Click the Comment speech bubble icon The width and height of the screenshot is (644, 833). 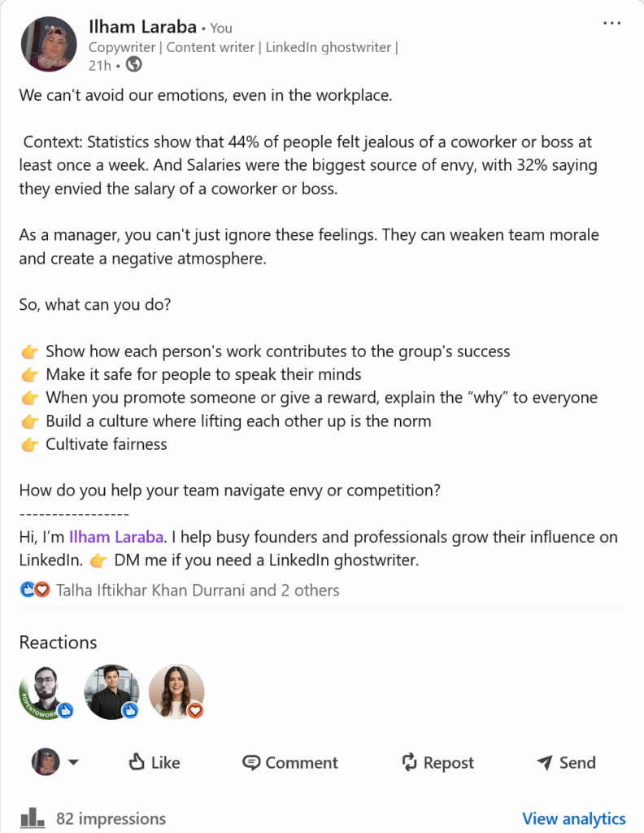252,762
